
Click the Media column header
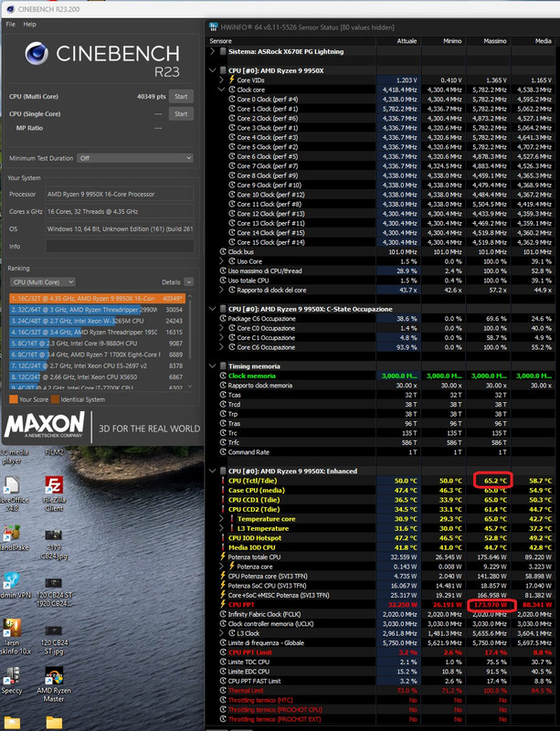[x=534, y=41]
